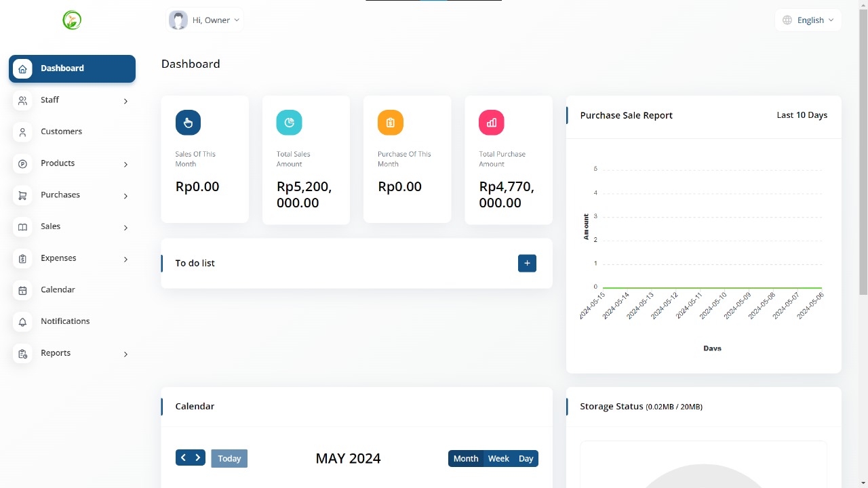Open the Hi, Owner user dropdown
This screenshot has height=488, width=868.
point(205,20)
